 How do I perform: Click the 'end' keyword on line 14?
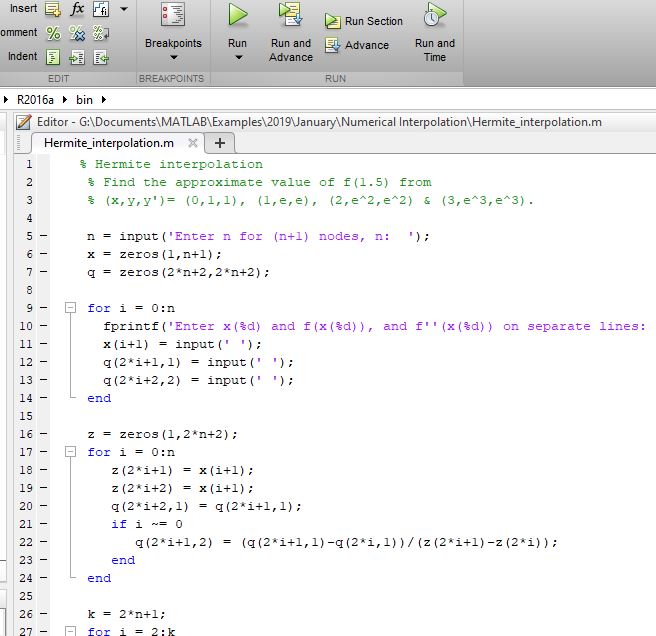click(99, 398)
